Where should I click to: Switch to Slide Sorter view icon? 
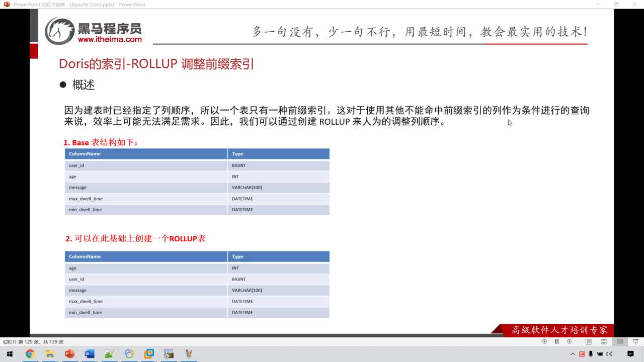[604, 341]
